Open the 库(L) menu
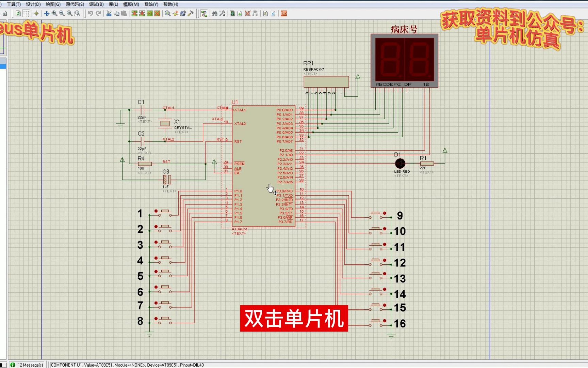Viewport: 588px width, 368px height. click(113, 4)
